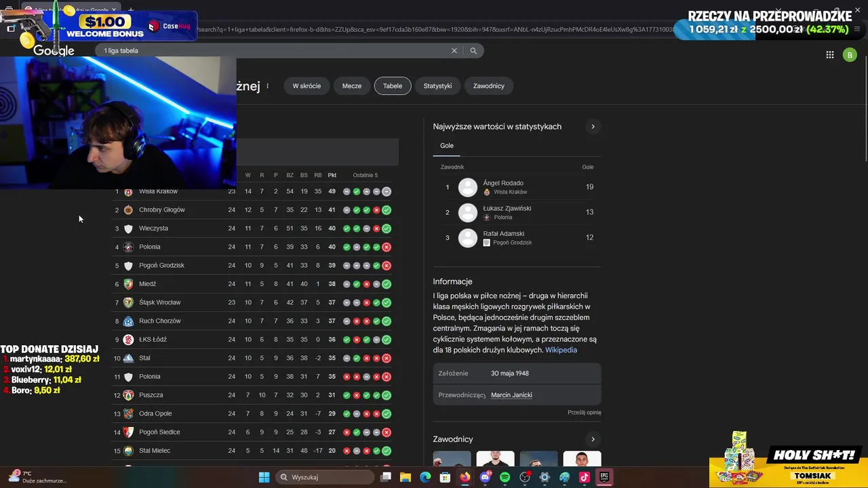868x488 pixels.
Task: Open the Google account avatar B
Action: click(850, 55)
